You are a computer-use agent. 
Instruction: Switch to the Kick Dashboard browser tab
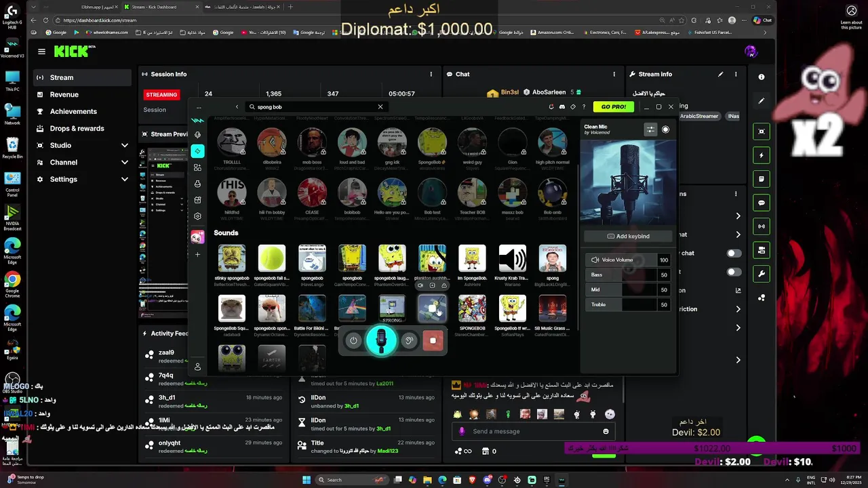161,7
